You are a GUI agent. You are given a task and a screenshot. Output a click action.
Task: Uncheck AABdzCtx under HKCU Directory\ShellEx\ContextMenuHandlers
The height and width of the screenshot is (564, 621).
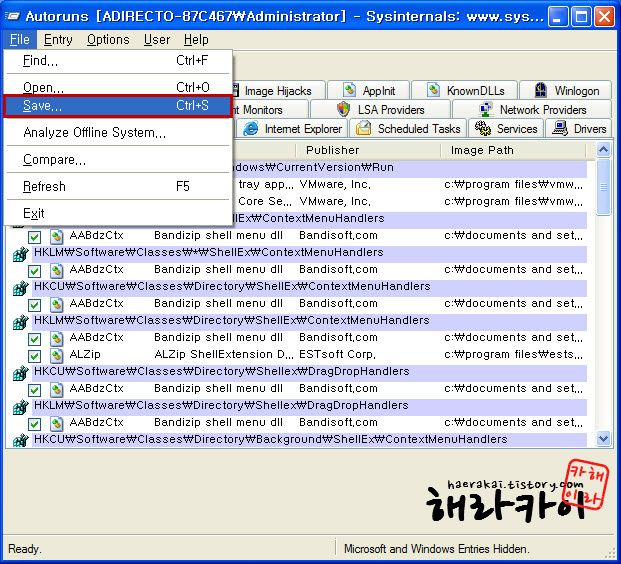click(34, 305)
